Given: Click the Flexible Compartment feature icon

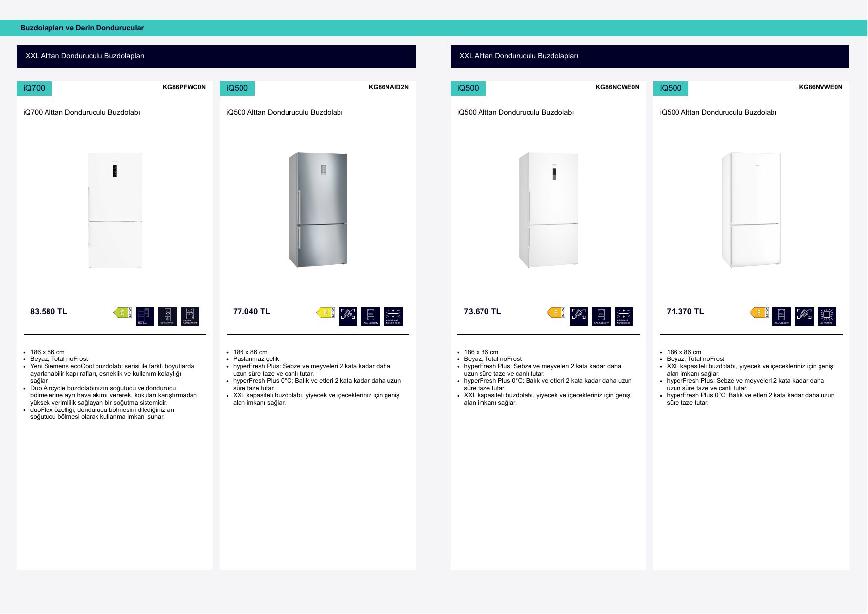Looking at the screenshot, I should click(191, 316).
